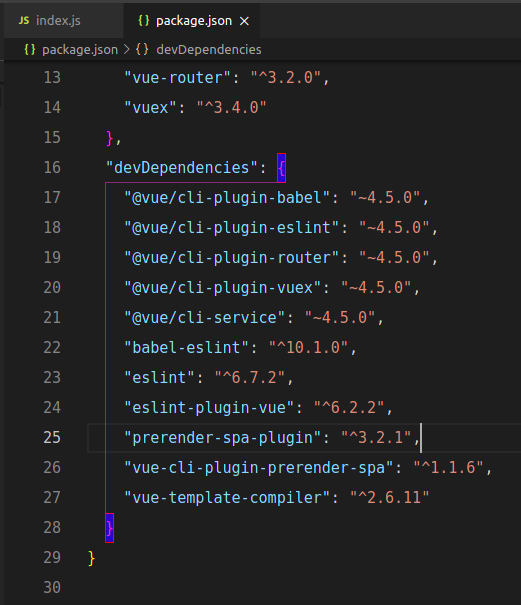The width and height of the screenshot is (521, 605).
Task: Click braces icon before package.json breadcrumb
Action: click(30, 49)
